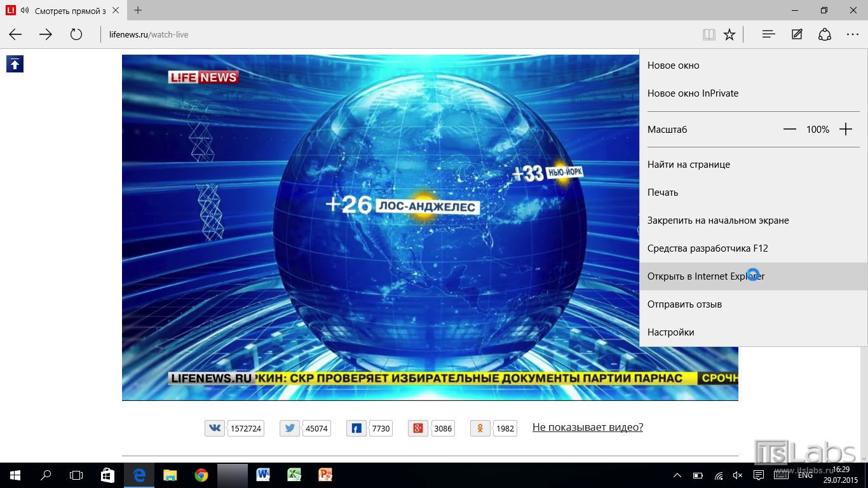
Task: Check battery status tray icon
Action: tap(698, 475)
